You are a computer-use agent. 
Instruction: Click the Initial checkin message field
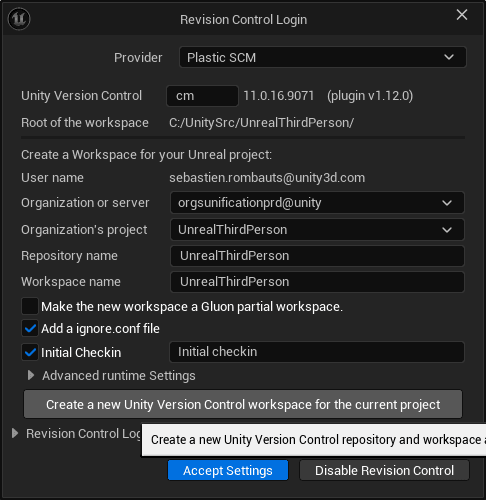coord(317,352)
